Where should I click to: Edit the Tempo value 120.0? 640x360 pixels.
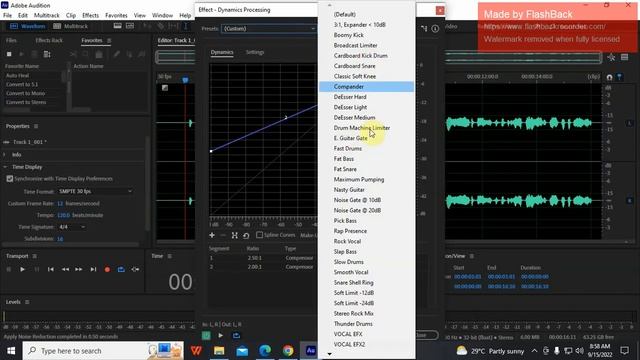(63, 215)
